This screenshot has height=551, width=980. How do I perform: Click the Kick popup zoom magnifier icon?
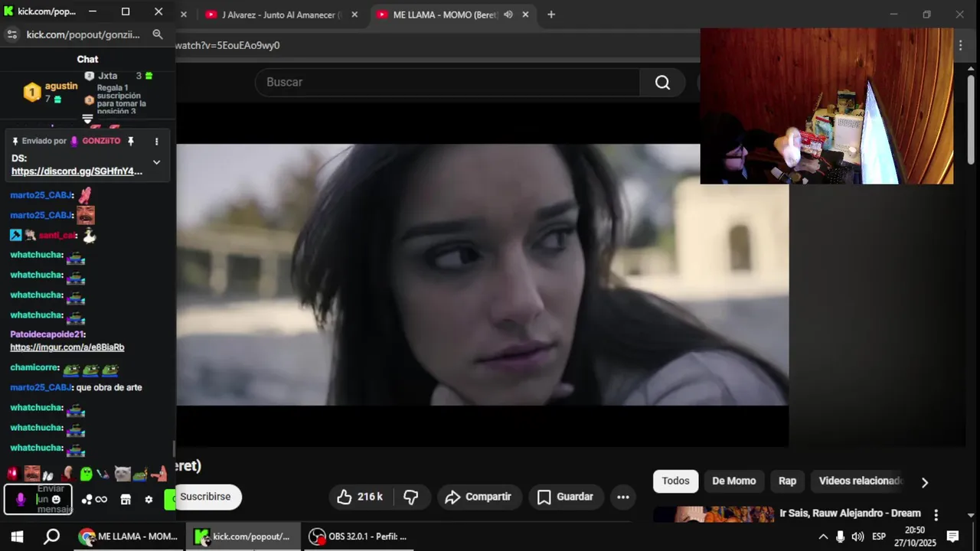click(x=158, y=34)
